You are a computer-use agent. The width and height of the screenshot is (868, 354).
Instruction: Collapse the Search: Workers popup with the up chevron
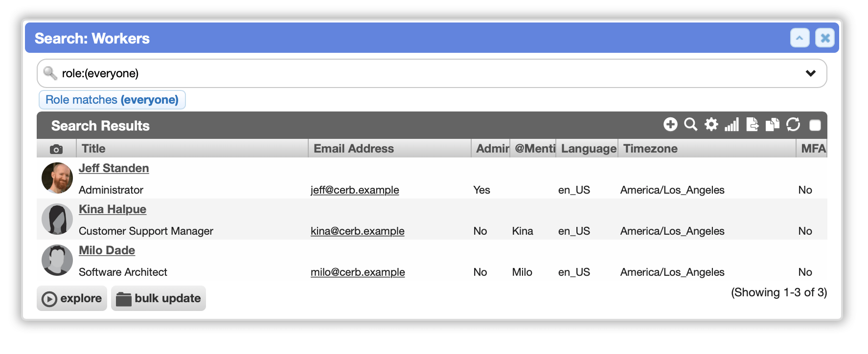click(800, 38)
